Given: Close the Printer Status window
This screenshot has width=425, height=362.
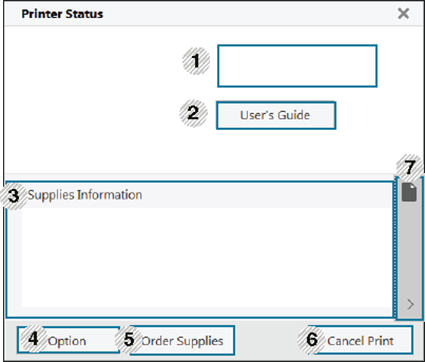Looking at the screenshot, I should tap(403, 13).
